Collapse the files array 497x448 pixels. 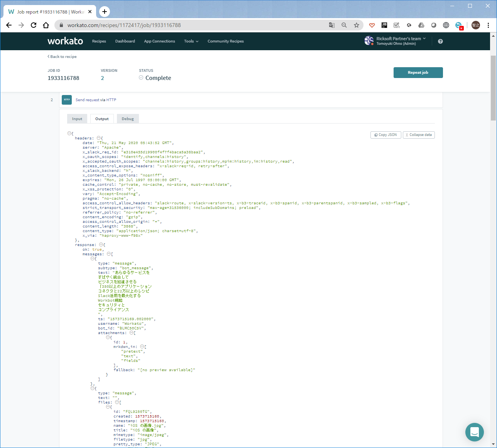(x=117, y=402)
